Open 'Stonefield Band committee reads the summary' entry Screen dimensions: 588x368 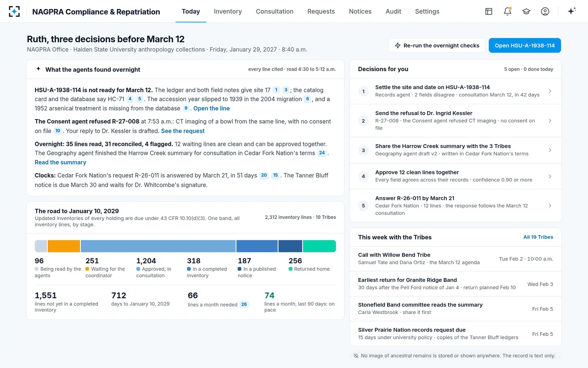pyautogui.click(x=456, y=309)
